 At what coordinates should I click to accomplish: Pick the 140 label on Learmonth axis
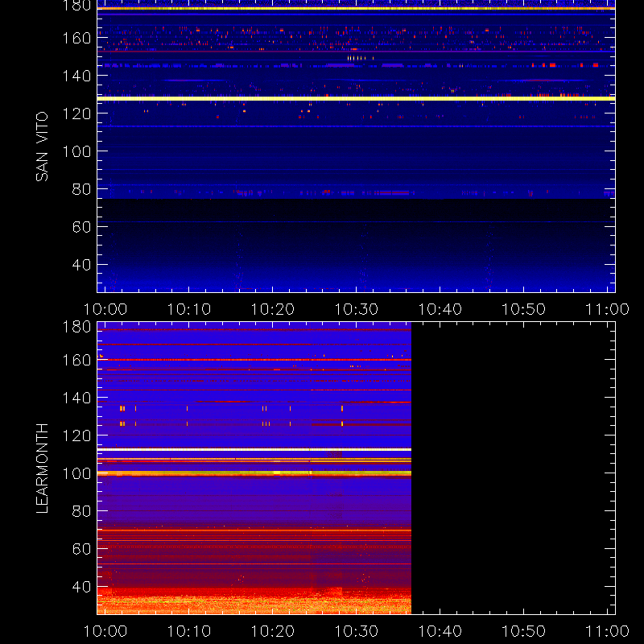76,398
